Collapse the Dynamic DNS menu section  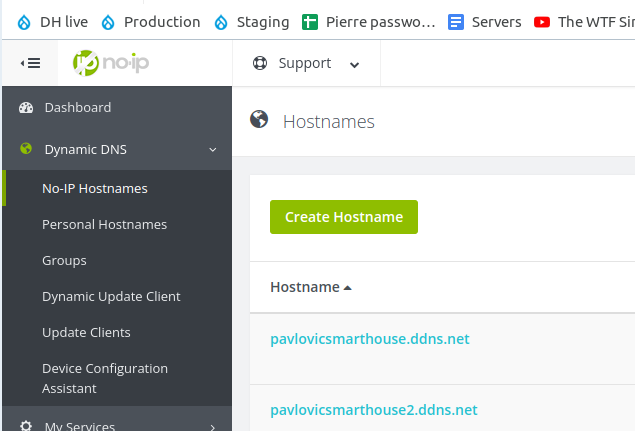pos(212,149)
